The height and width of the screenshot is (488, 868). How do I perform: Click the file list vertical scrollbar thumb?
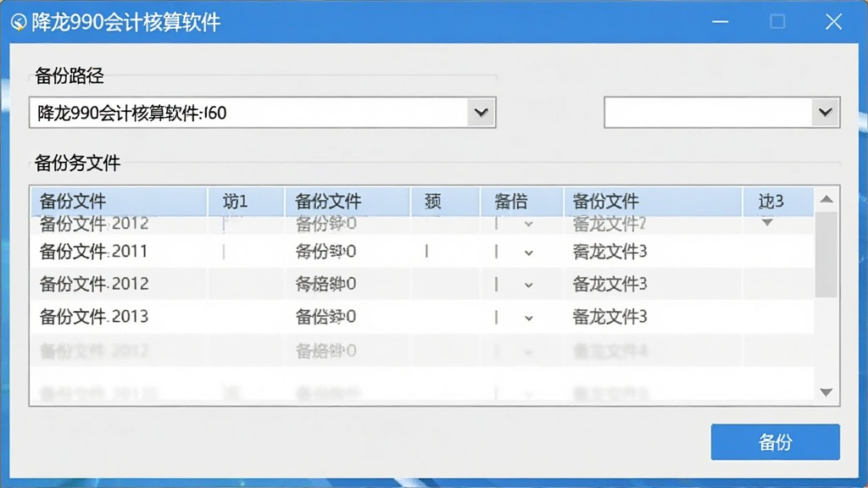click(826, 254)
